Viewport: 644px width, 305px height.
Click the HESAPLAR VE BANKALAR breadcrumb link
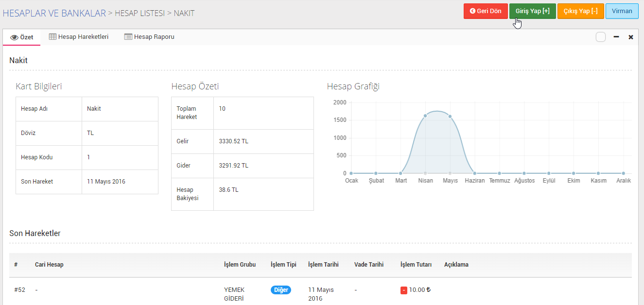coord(54,13)
